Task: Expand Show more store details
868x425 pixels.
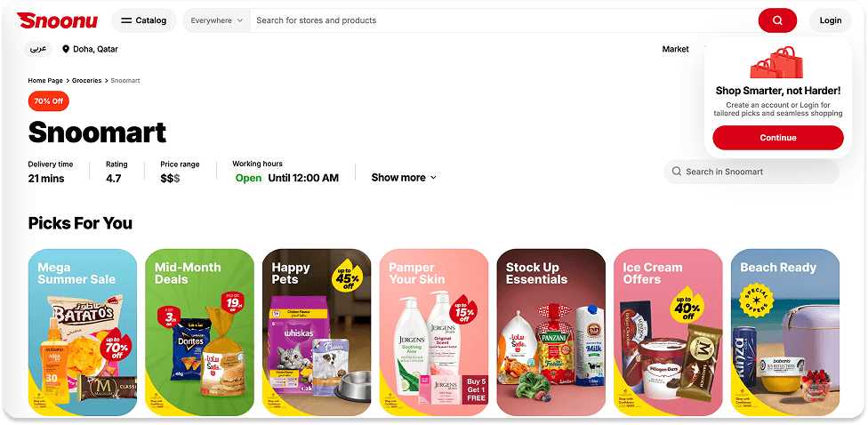Action: [x=404, y=178]
